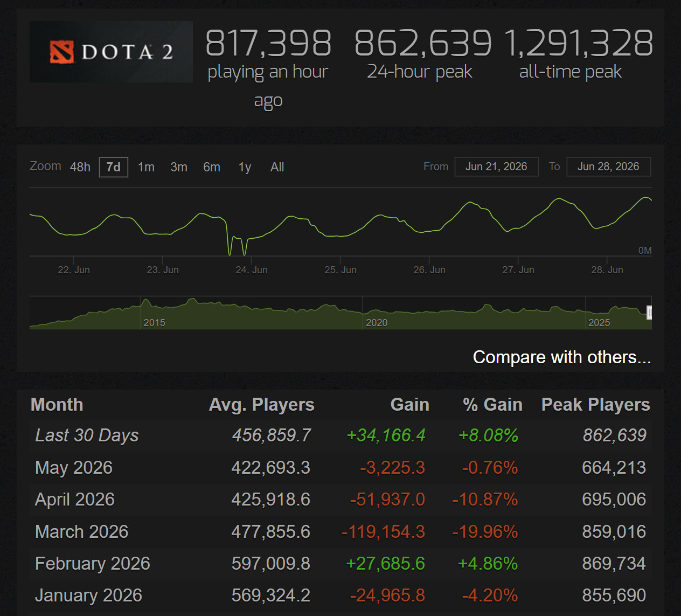
Task: Select the Last 30 Days row label
Action: pos(87,435)
